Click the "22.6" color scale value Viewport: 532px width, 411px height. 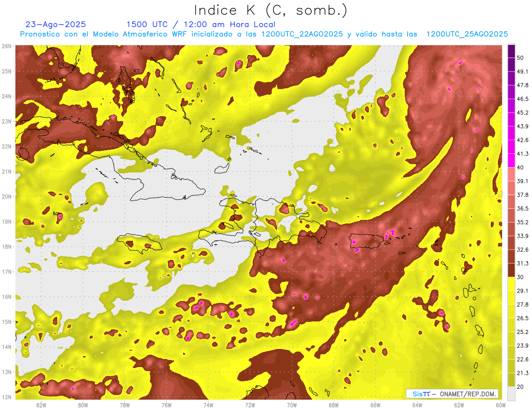pyautogui.click(x=523, y=360)
